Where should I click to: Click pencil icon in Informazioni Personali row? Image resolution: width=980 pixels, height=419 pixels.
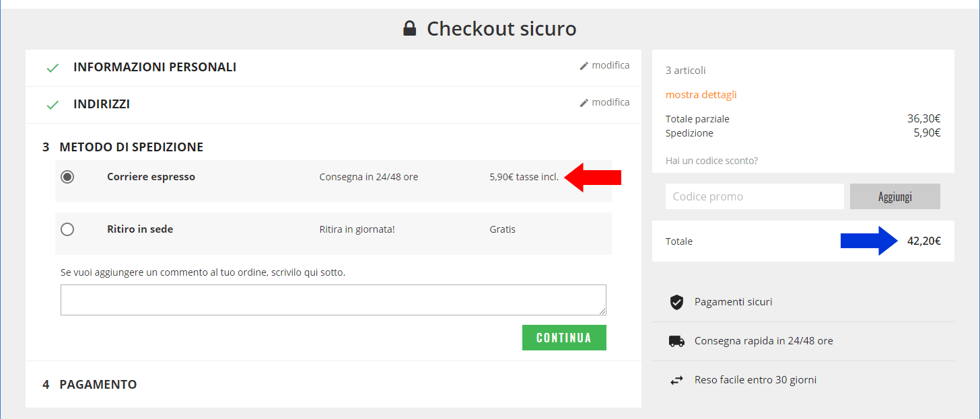click(584, 66)
